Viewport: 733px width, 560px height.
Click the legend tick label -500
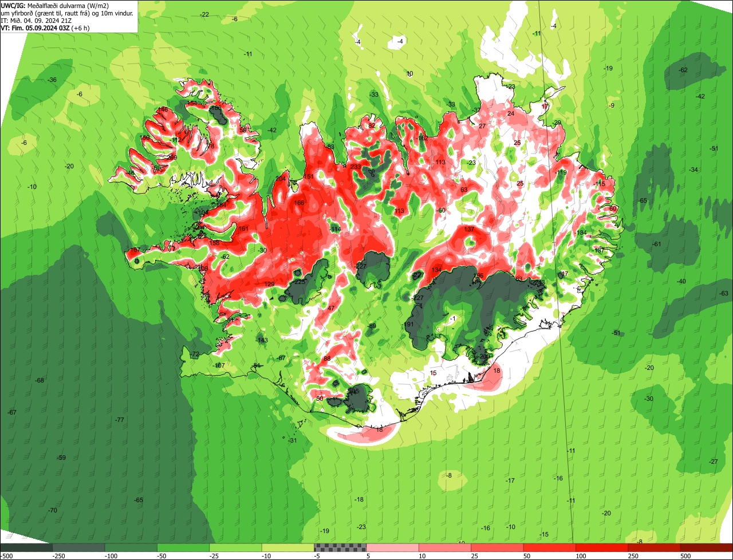tap(6, 556)
